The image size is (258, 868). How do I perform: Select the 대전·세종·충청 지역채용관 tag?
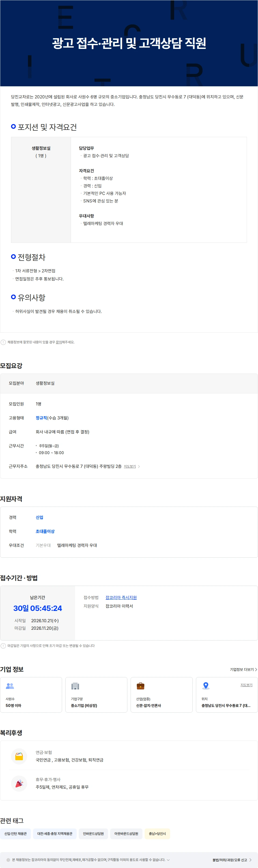click(55, 834)
